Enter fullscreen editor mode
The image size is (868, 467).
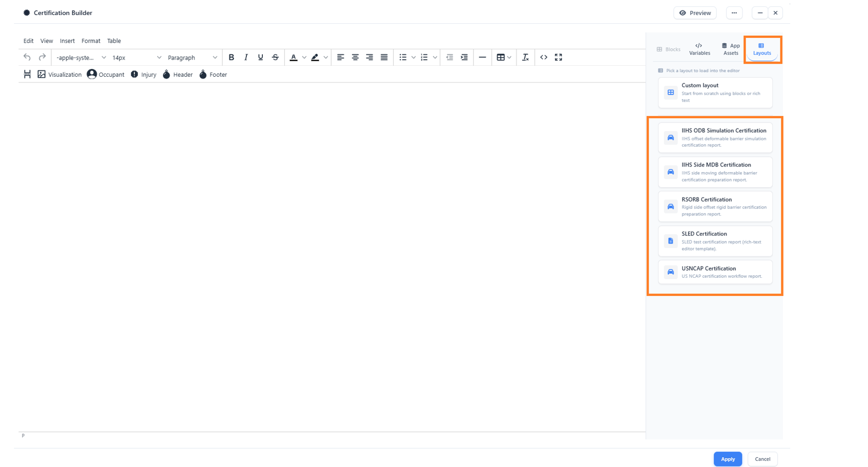[558, 58]
